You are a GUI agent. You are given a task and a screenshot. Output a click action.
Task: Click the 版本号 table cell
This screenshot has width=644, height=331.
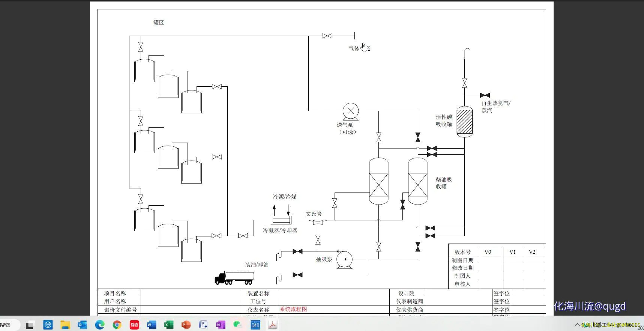click(464, 252)
